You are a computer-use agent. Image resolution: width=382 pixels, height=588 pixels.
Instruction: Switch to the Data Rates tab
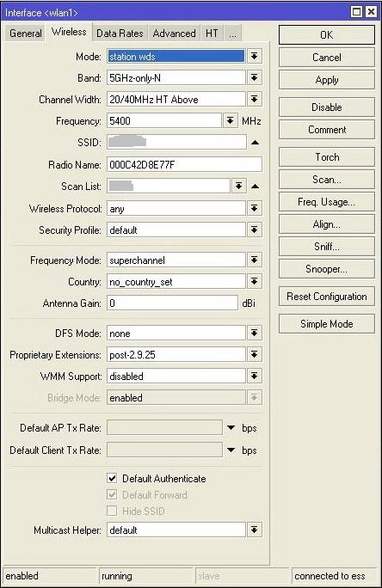[x=120, y=34]
